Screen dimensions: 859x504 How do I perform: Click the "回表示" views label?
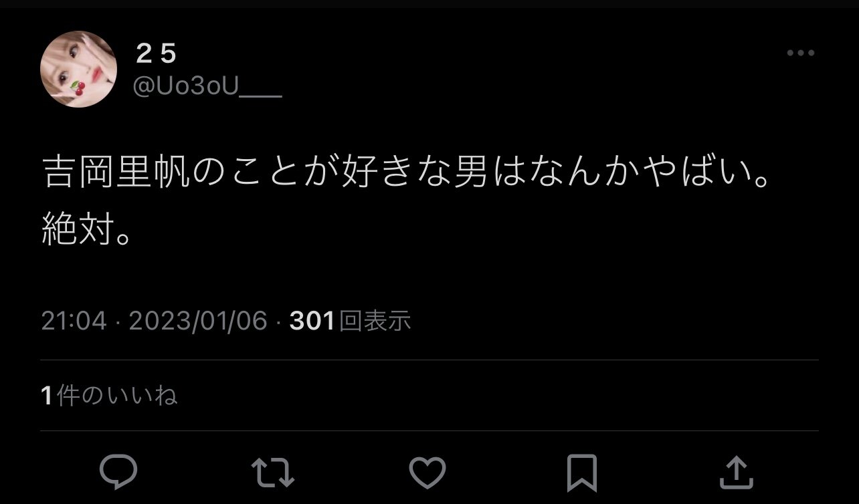tap(375, 322)
